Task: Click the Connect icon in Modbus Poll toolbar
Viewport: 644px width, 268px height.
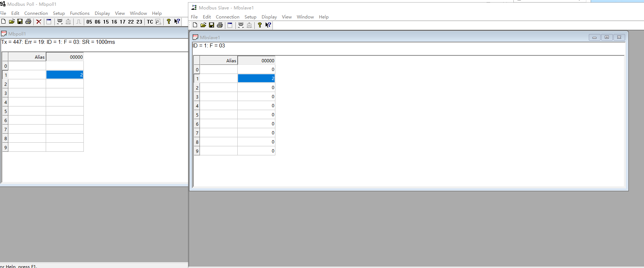Action: pos(60,22)
